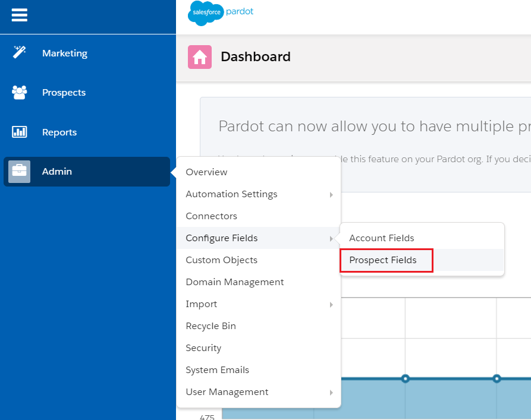
Task: Select Security in the Admin menu
Action: 259,348
